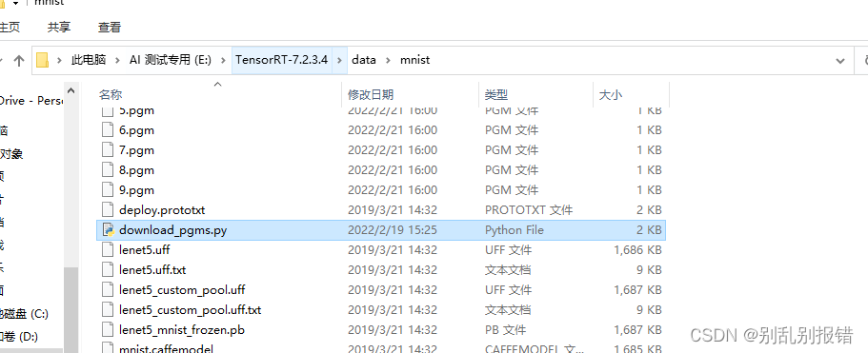Select 6.pgm file icon
The width and height of the screenshot is (868, 353).
[x=108, y=130]
